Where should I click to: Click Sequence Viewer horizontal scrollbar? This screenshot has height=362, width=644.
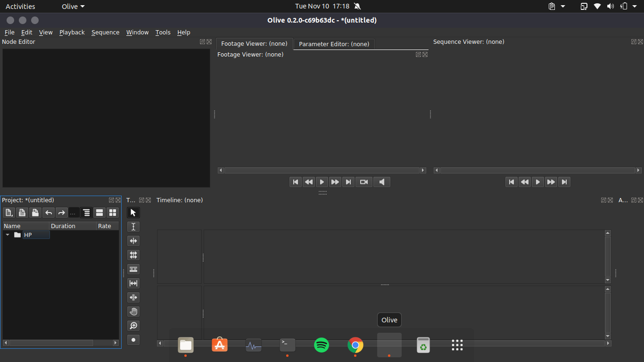538,170
